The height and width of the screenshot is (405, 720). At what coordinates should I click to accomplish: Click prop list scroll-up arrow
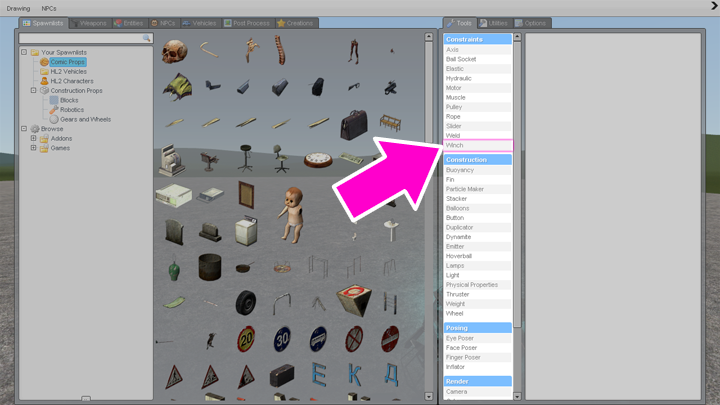pyautogui.click(x=428, y=36)
